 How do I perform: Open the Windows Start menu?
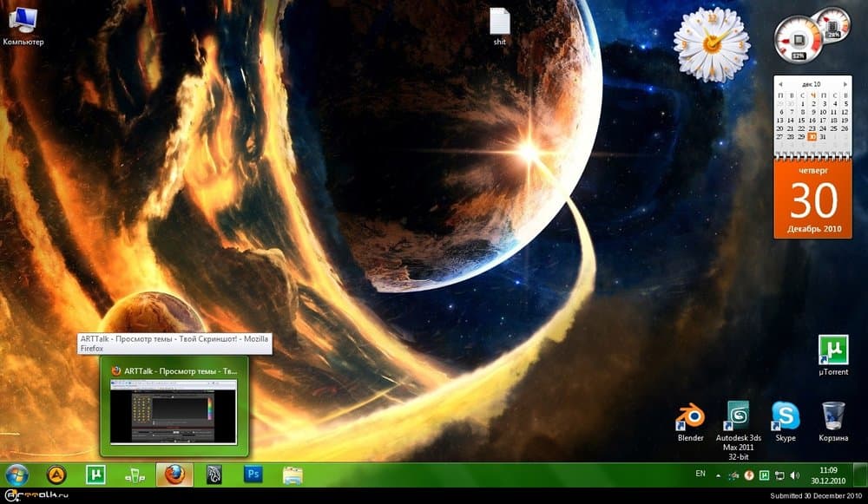[17, 475]
